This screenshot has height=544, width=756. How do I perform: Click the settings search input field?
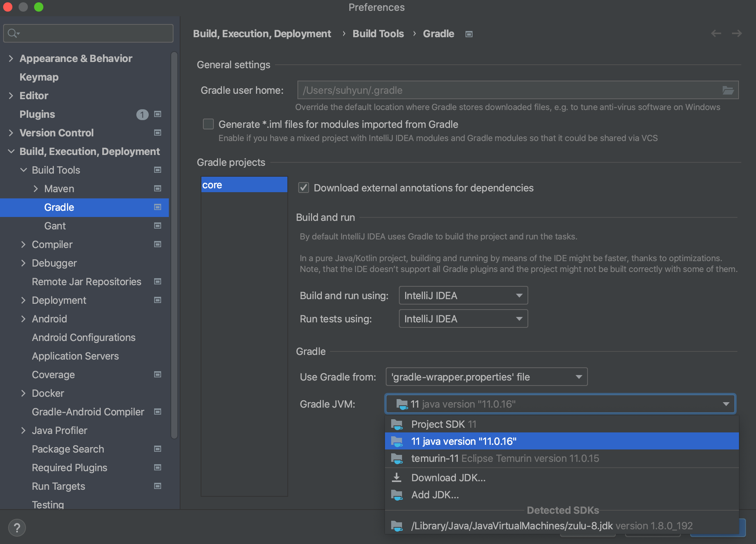coord(88,33)
